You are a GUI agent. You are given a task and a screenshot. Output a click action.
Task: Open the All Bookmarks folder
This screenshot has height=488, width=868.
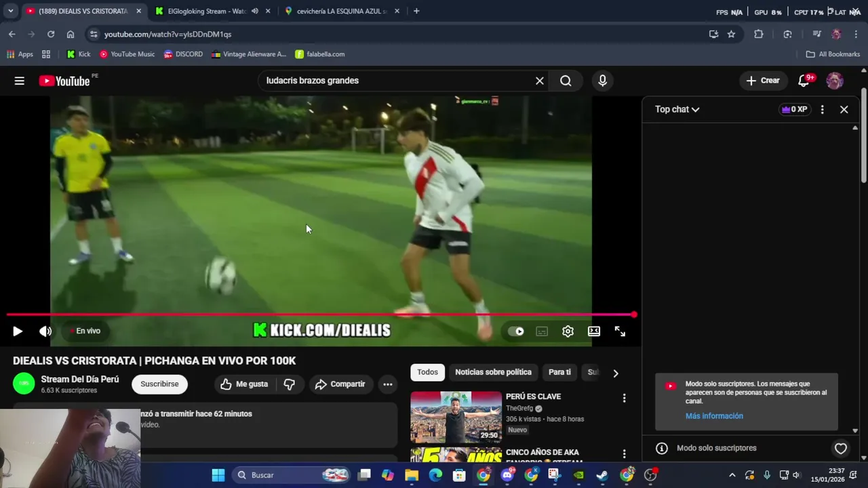click(x=833, y=54)
